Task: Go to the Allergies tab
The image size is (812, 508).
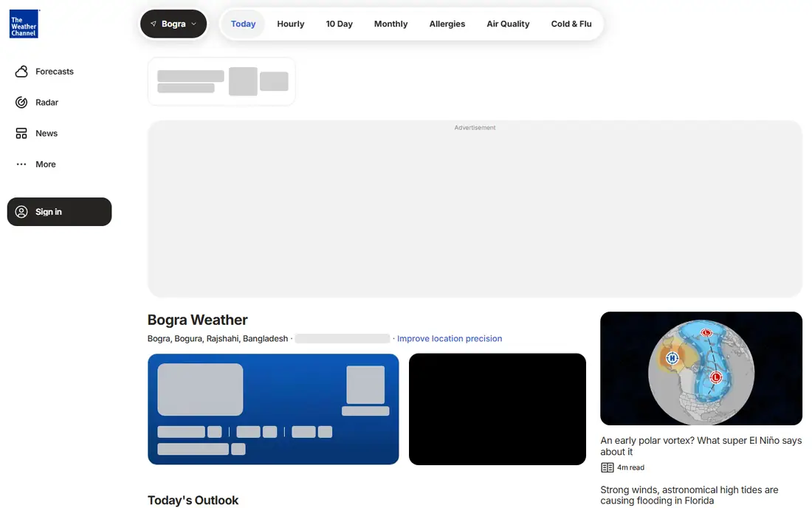Action: coord(447,24)
